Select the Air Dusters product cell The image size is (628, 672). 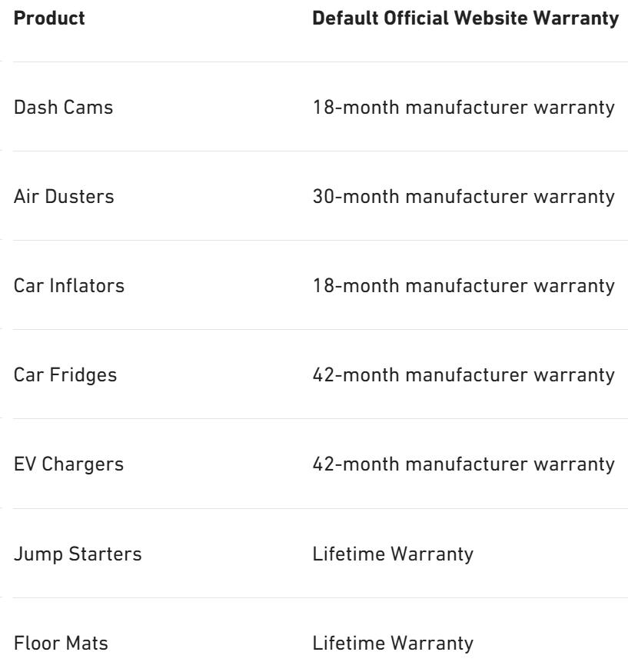(65, 196)
